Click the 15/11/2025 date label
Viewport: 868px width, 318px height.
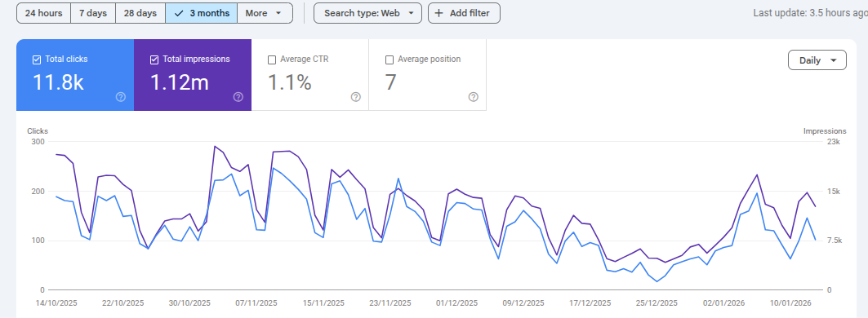click(x=323, y=303)
